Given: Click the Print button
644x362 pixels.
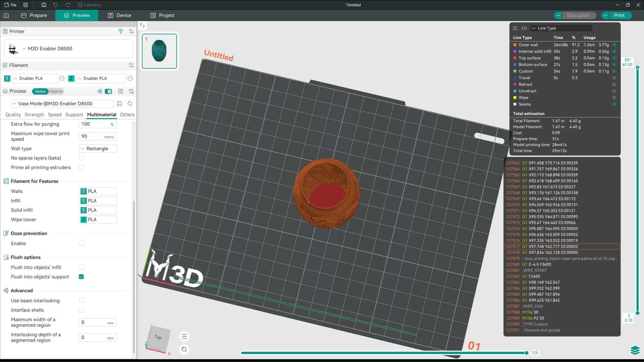Looking at the screenshot, I should [619, 15].
